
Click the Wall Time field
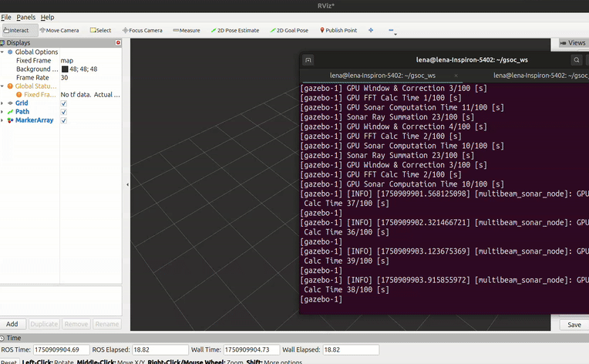(x=251, y=349)
